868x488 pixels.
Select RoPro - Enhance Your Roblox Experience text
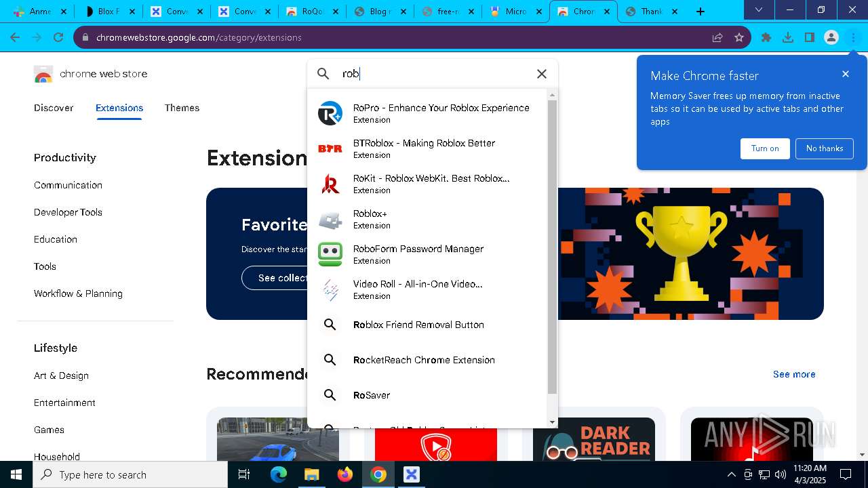click(441, 108)
